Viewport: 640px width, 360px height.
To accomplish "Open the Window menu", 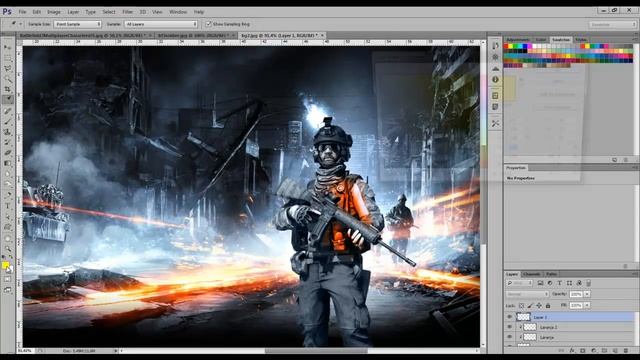I will pyautogui.click(x=178, y=12).
